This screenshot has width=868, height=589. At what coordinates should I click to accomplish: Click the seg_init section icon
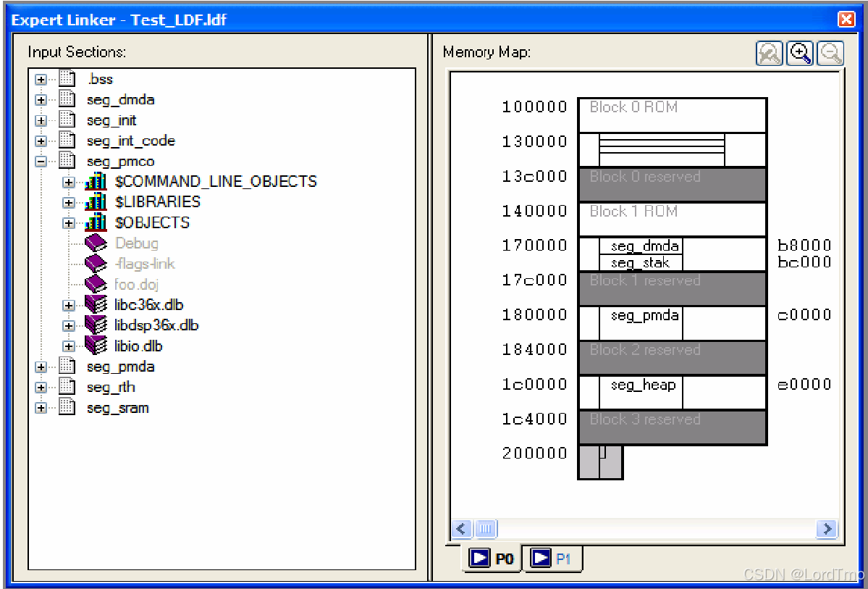pyautogui.click(x=67, y=120)
